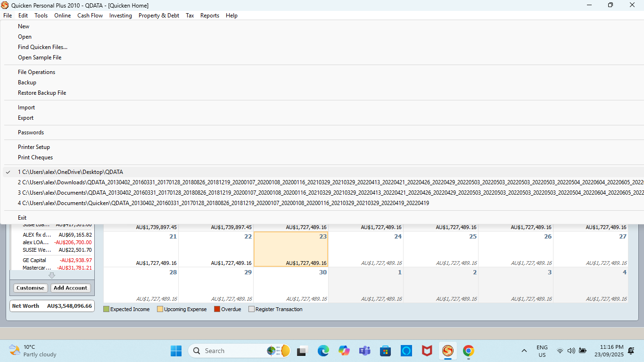Open the Investing menu
This screenshot has width=644, height=362.
pyautogui.click(x=121, y=16)
